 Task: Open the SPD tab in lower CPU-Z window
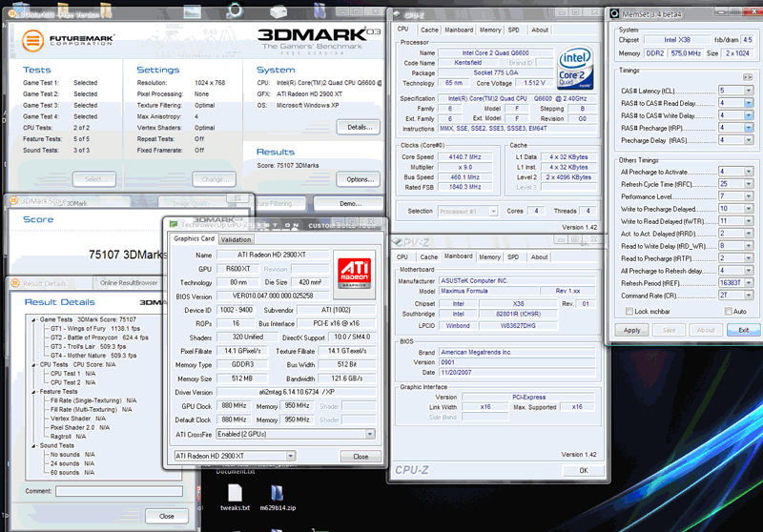pyautogui.click(x=513, y=256)
